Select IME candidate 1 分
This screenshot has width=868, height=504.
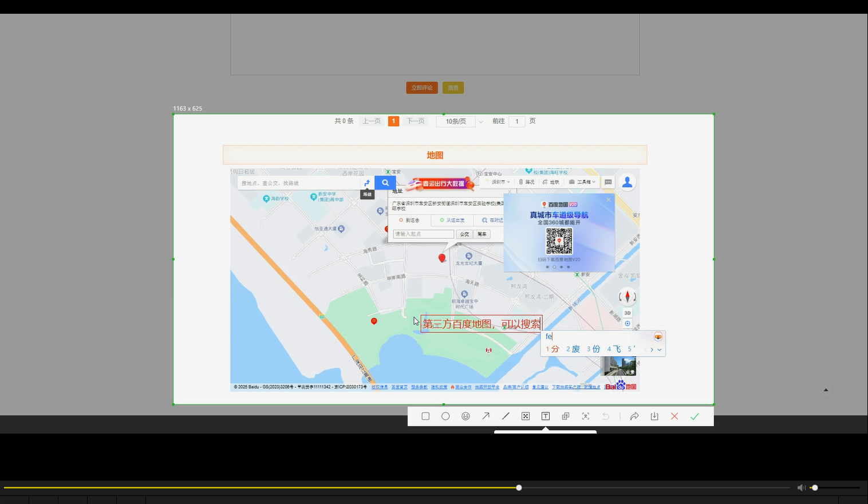coord(553,349)
